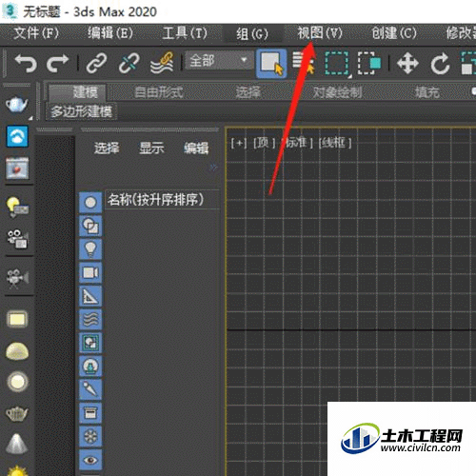Toggle the display cameras filter
The height and width of the screenshot is (476, 476).
[90, 272]
